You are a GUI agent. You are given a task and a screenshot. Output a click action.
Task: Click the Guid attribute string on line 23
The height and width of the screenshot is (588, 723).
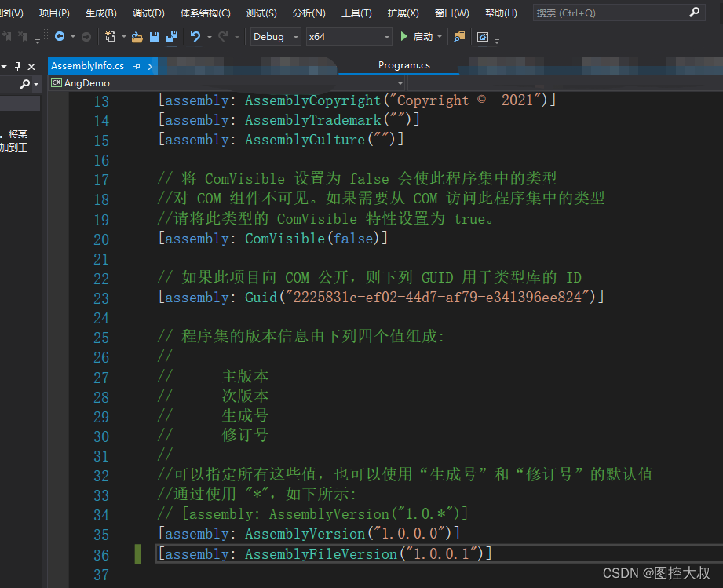(x=437, y=297)
